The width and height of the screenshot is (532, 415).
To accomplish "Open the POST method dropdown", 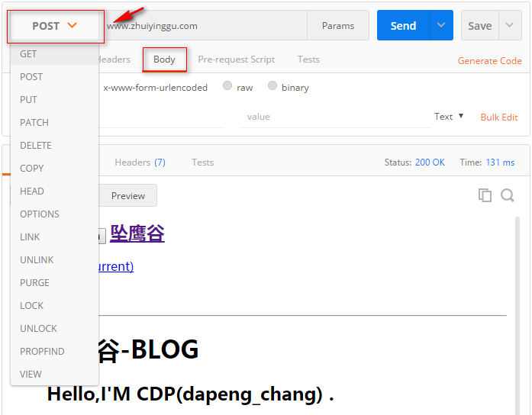I will point(55,26).
